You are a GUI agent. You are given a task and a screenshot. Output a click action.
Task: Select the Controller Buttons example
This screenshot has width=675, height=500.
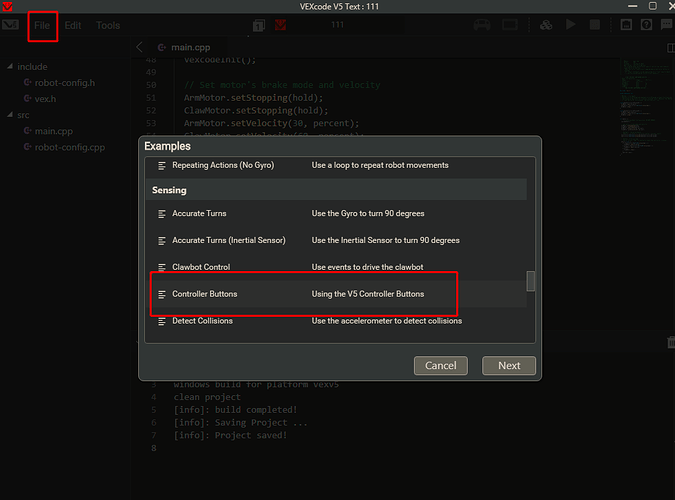click(x=336, y=294)
